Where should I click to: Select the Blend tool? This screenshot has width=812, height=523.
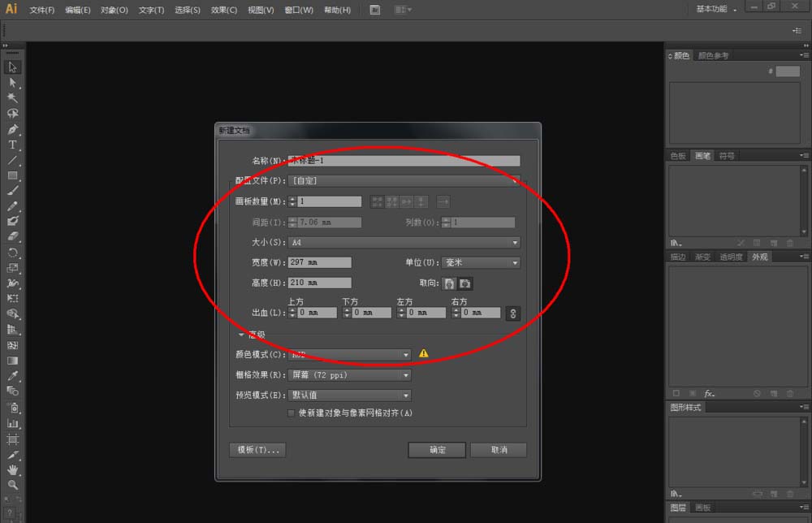12,391
